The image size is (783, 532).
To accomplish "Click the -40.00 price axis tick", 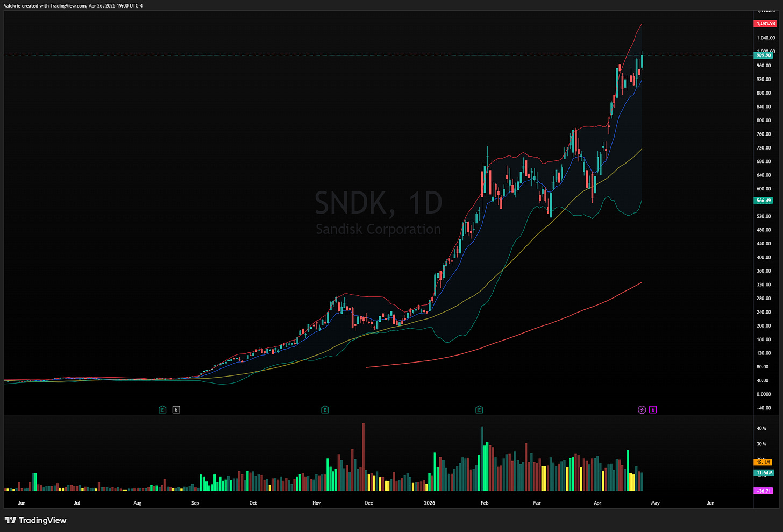I will pyautogui.click(x=764, y=408).
